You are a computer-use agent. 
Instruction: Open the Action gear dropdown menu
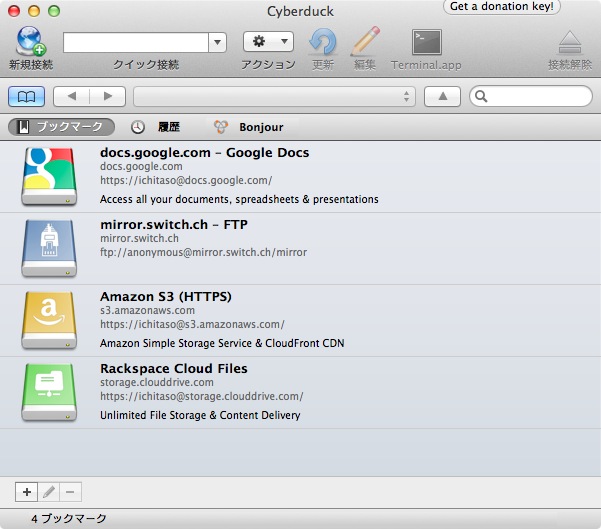268,41
